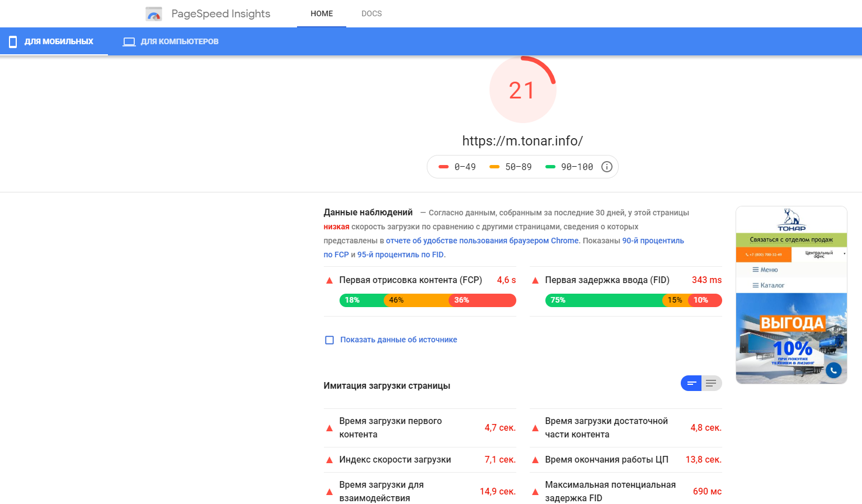
Task: Click the Тонар logo in the page preview
Action: [x=792, y=220]
